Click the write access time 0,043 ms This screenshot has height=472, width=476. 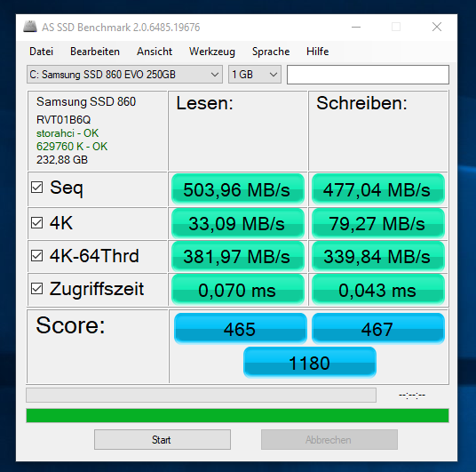click(x=378, y=290)
